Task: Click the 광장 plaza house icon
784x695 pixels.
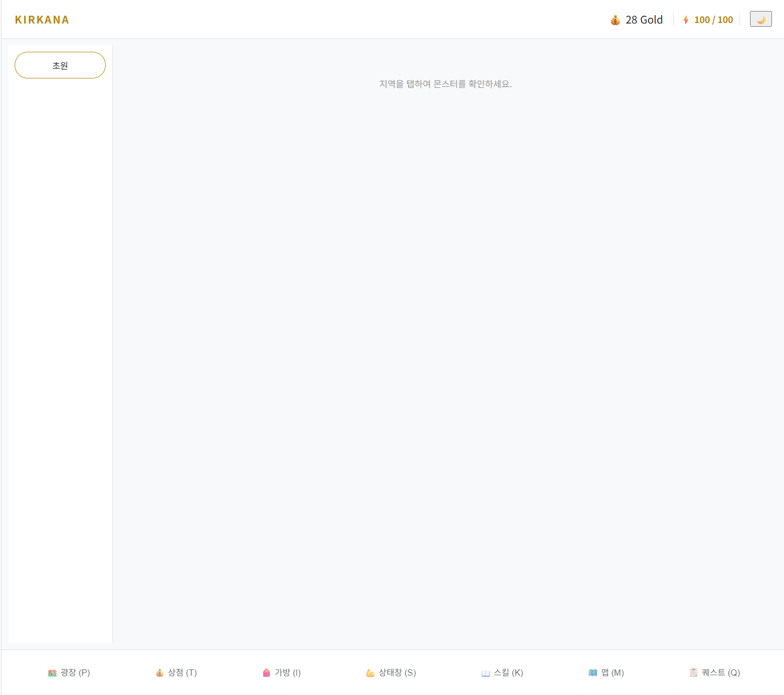Action: [52, 673]
